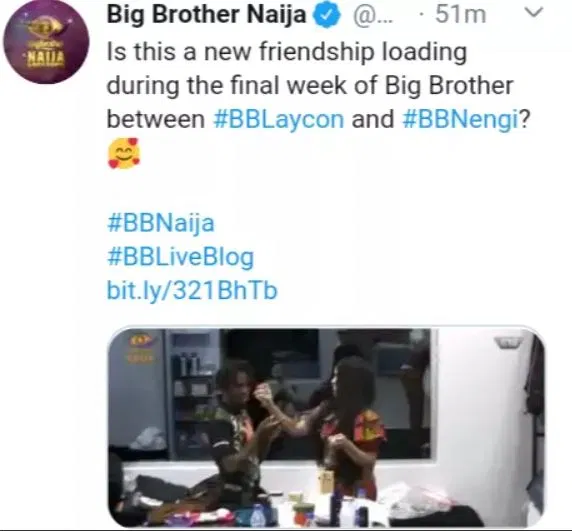This screenshot has height=531, width=572.
Task: Open the embedded tweet video thumbnail
Action: (326, 427)
